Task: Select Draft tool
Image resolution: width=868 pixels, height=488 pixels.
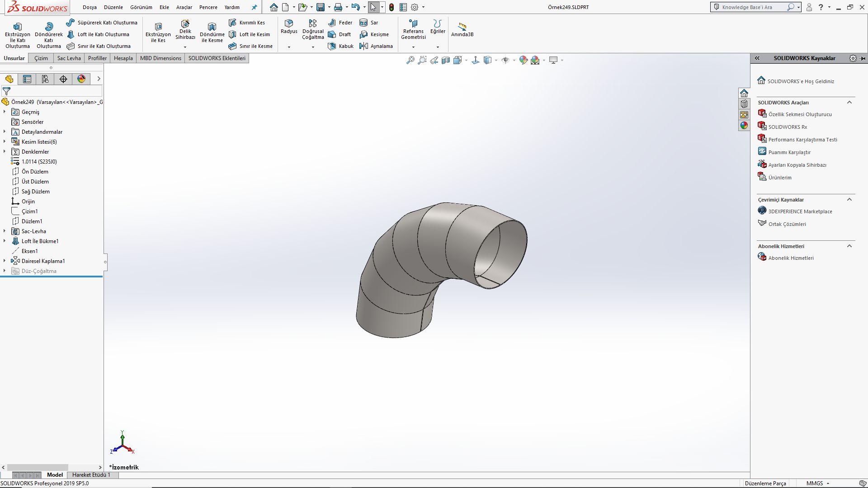Action: 340,34
